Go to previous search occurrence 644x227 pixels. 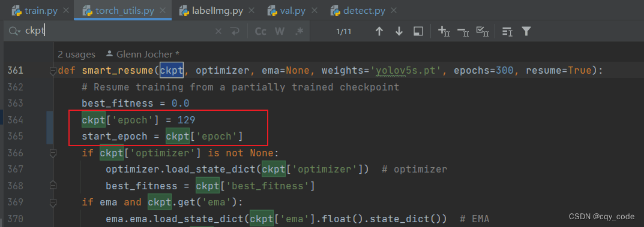click(379, 32)
